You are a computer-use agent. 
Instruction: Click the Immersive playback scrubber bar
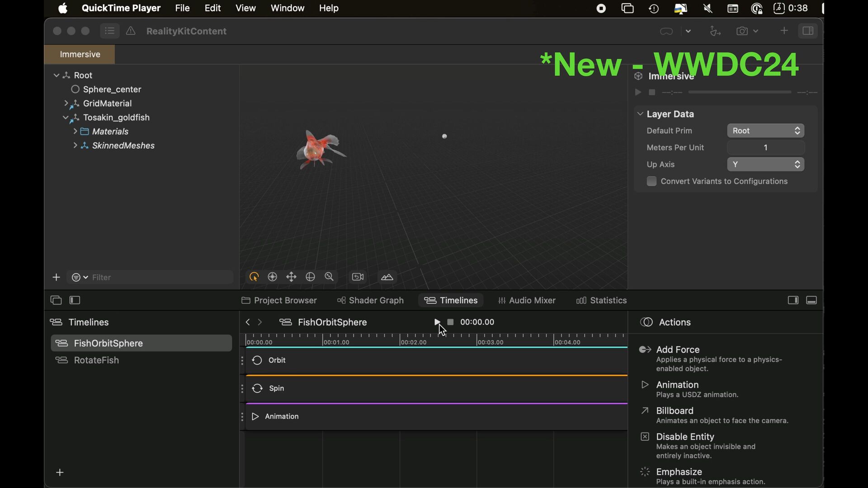coord(739,92)
